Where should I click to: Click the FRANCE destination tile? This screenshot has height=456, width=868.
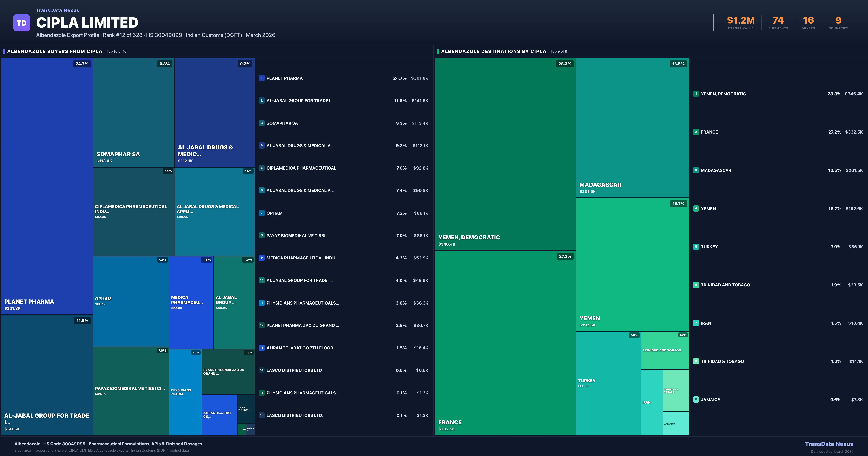(505, 342)
